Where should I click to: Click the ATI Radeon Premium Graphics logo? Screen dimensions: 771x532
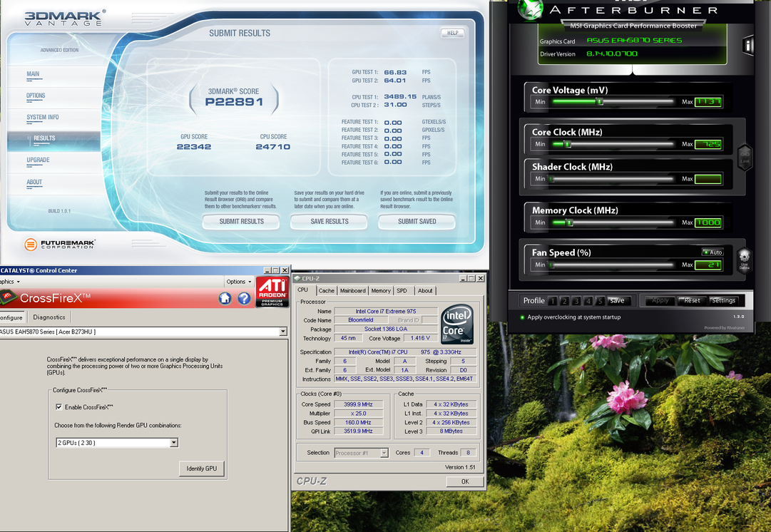272,292
